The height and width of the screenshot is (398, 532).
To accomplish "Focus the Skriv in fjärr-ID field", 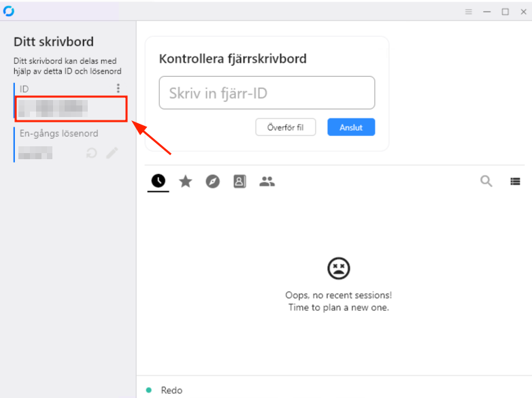I will 267,93.
